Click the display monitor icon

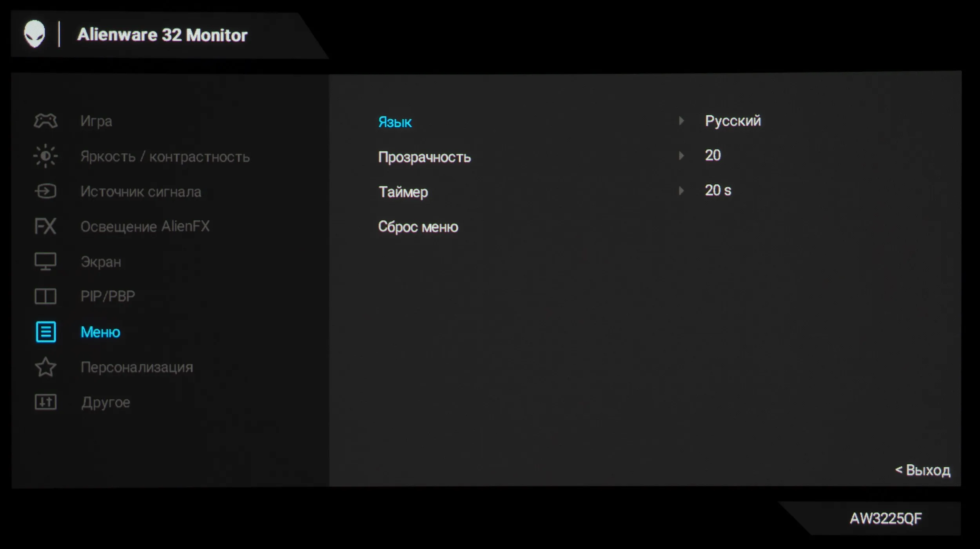pos(45,262)
